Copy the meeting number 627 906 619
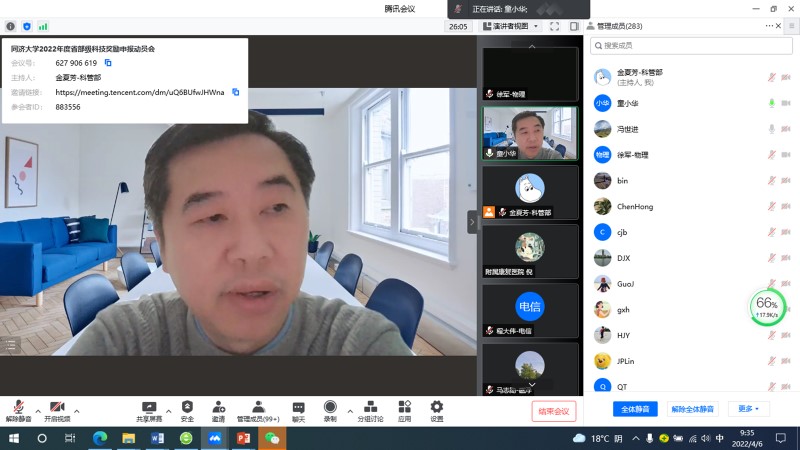The height and width of the screenshot is (450, 800). [108, 63]
